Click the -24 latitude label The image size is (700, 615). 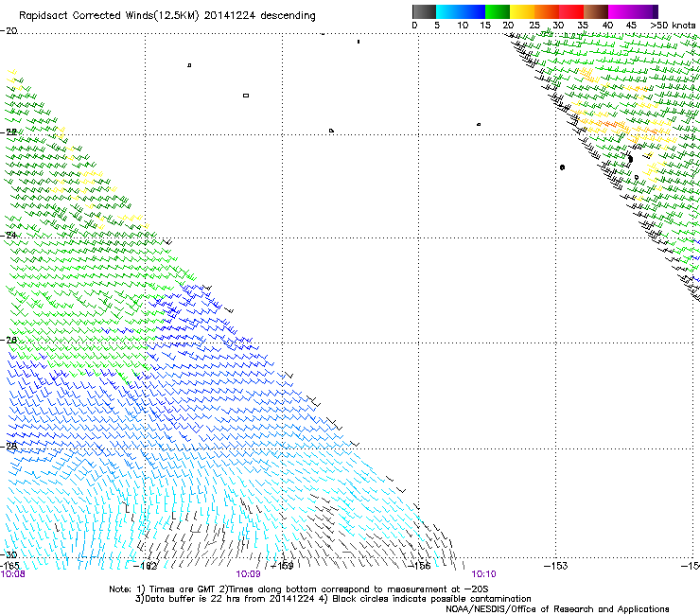(x=9, y=235)
